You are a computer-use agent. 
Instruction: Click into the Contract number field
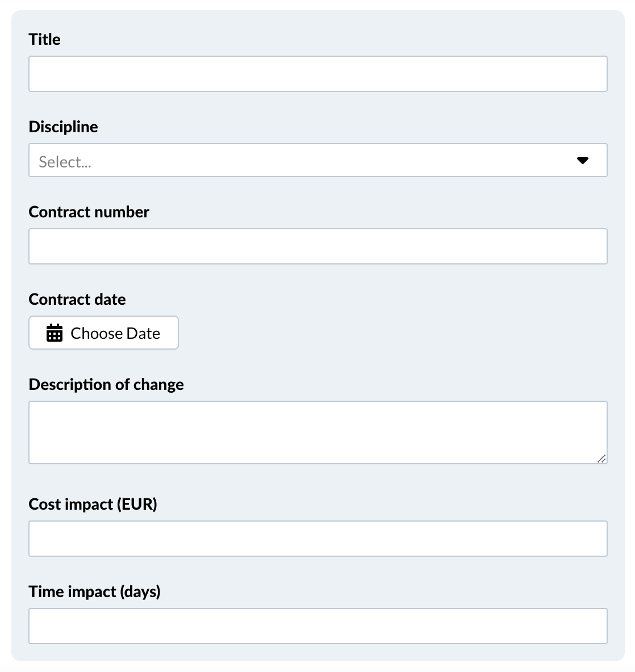317,246
